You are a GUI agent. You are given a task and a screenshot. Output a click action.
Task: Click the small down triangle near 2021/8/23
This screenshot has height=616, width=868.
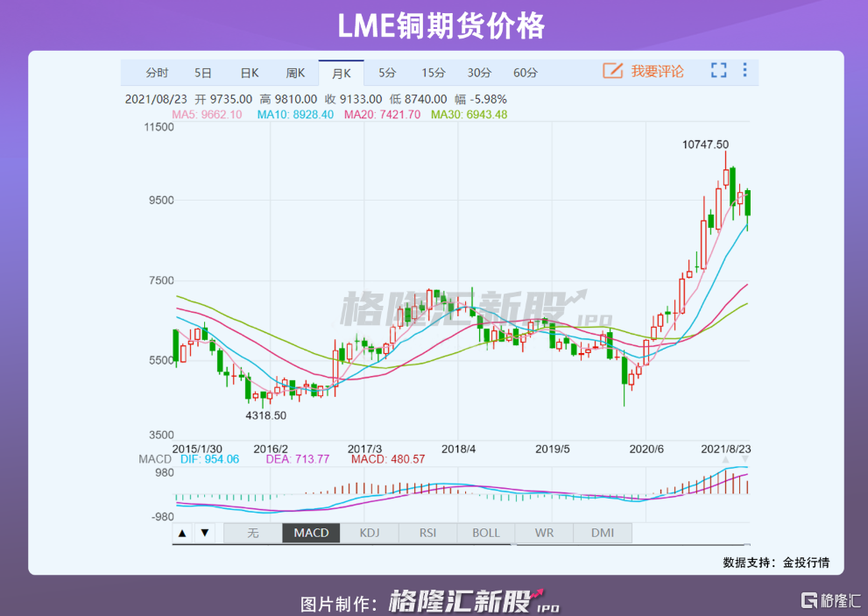point(745,460)
